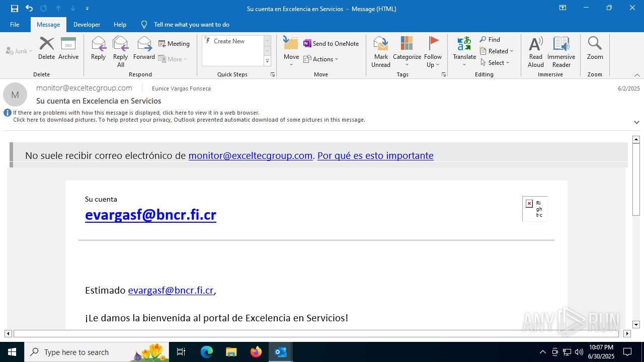Choose Reply All
Image resolution: width=644 pixels, height=362 pixels.
(120, 52)
